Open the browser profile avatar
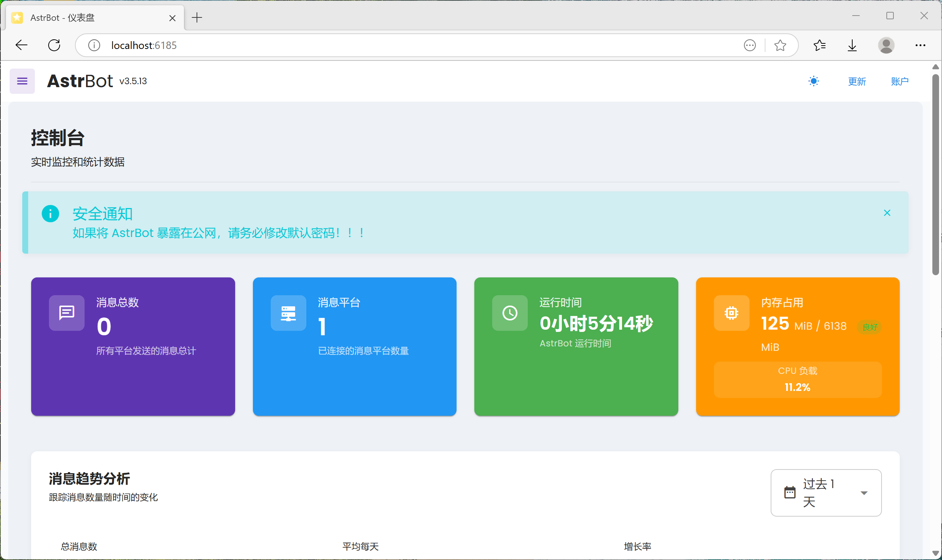Screen dimensions: 942x560 (x=886, y=45)
